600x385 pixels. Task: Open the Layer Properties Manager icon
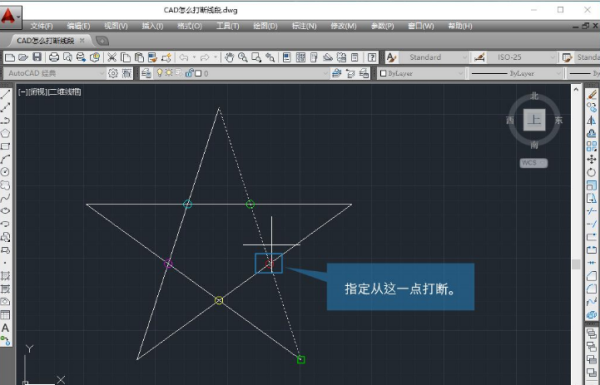click(146, 73)
